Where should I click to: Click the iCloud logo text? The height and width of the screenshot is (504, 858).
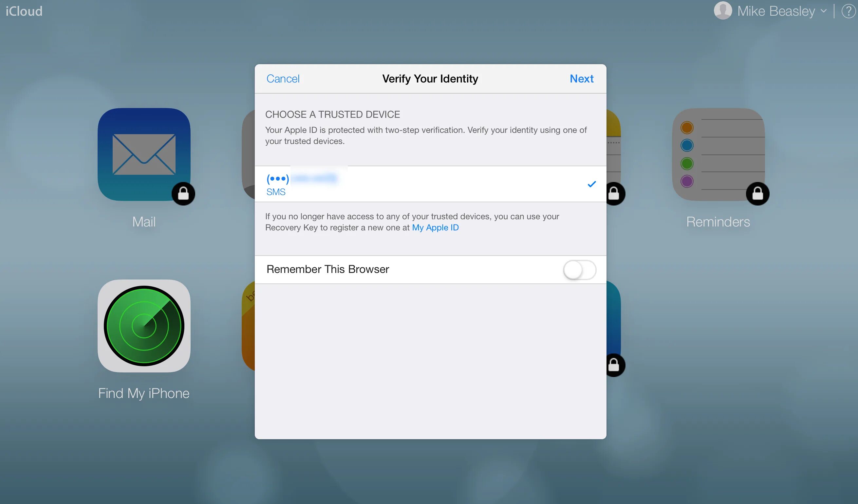(24, 11)
